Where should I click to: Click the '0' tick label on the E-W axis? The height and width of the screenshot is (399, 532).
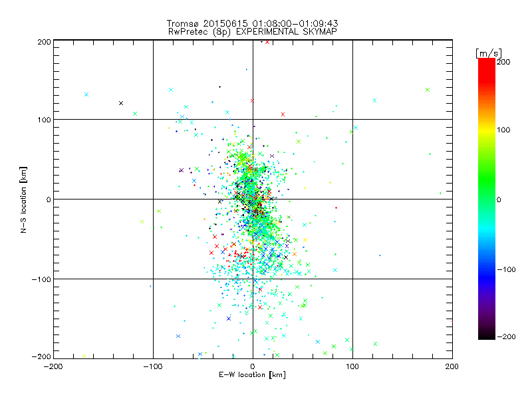click(x=253, y=366)
